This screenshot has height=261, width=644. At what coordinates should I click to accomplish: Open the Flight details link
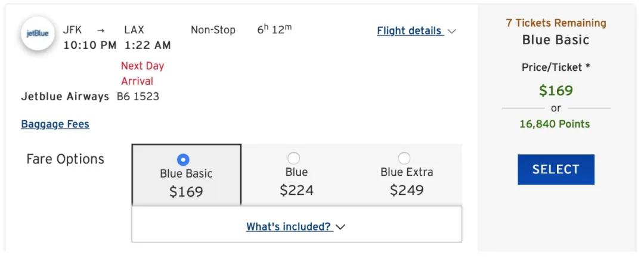[410, 31]
